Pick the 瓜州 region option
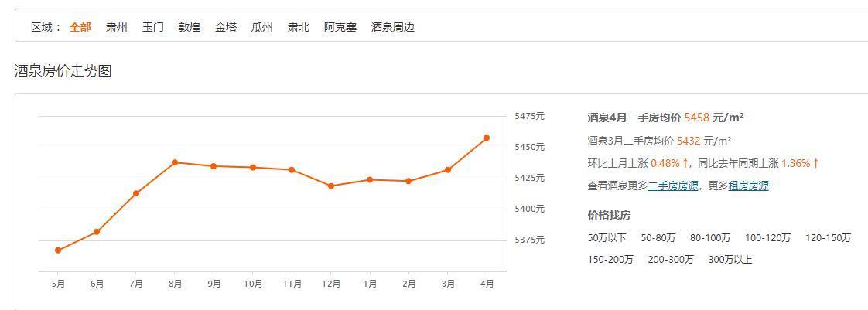Viewport: 868px width, 310px height. coord(262,27)
